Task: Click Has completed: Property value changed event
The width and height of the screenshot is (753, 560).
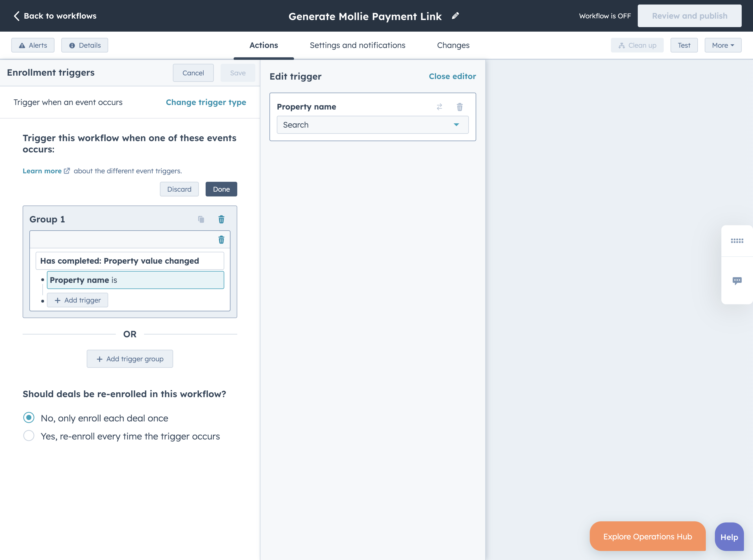Action: [x=130, y=261]
